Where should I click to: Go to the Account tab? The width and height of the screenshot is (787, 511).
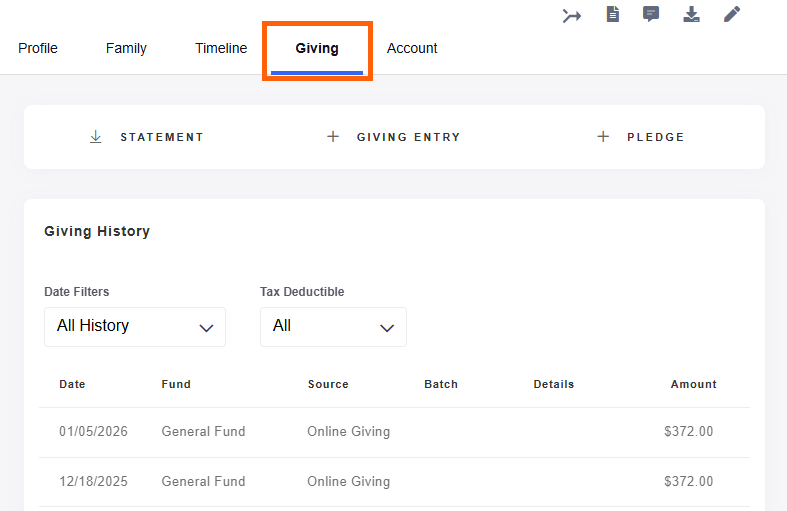tap(412, 48)
